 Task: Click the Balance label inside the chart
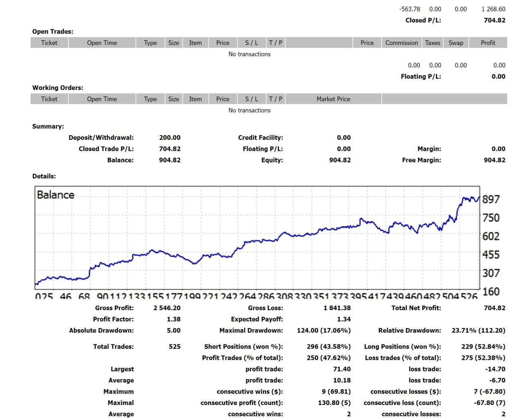[x=56, y=195]
